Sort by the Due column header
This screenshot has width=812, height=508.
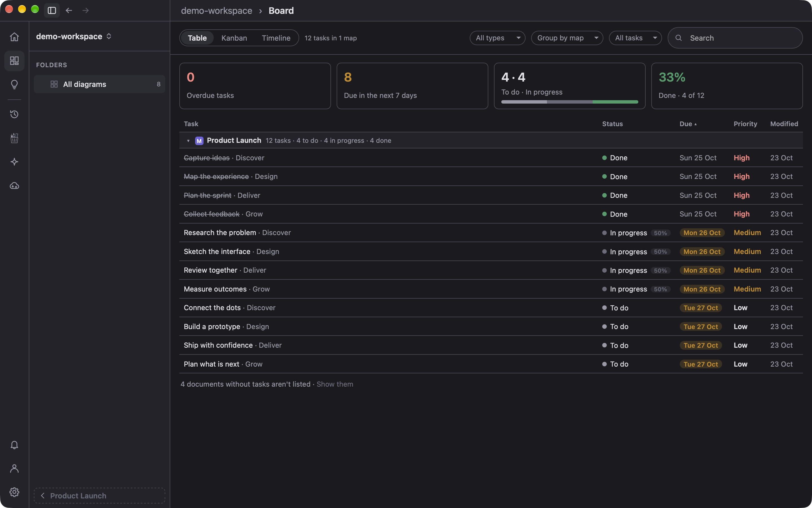(x=688, y=124)
